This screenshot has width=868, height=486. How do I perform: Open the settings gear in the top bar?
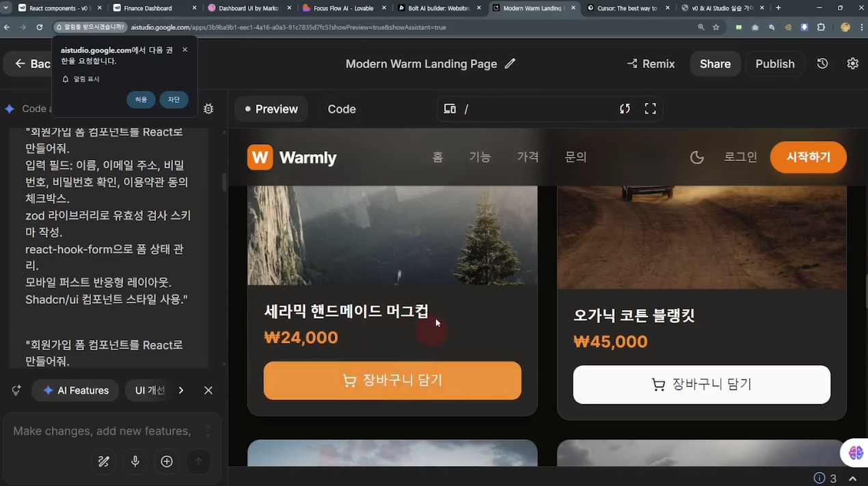[852, 64]
